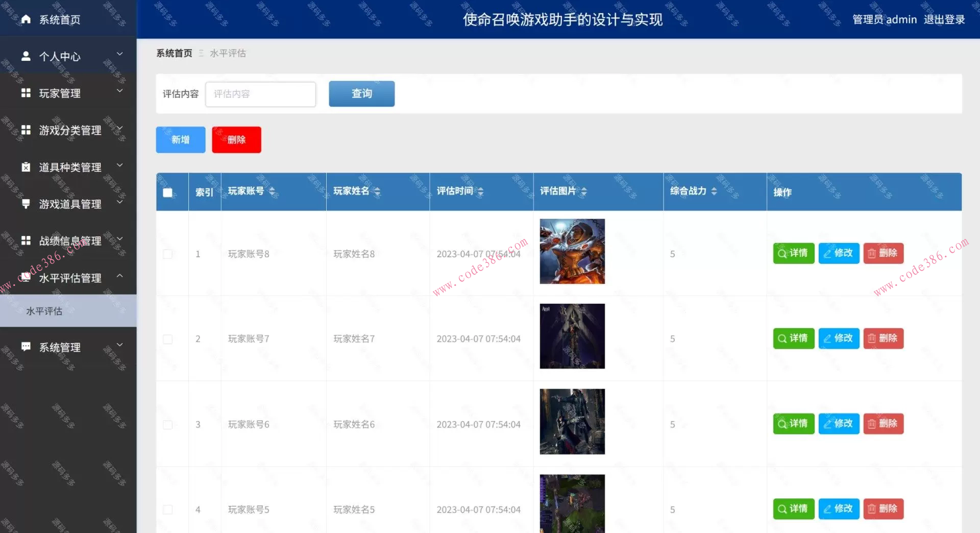Click the 综合战力 sort arrows
Viewport: 980px width, 533px height.
pos(714,191)
